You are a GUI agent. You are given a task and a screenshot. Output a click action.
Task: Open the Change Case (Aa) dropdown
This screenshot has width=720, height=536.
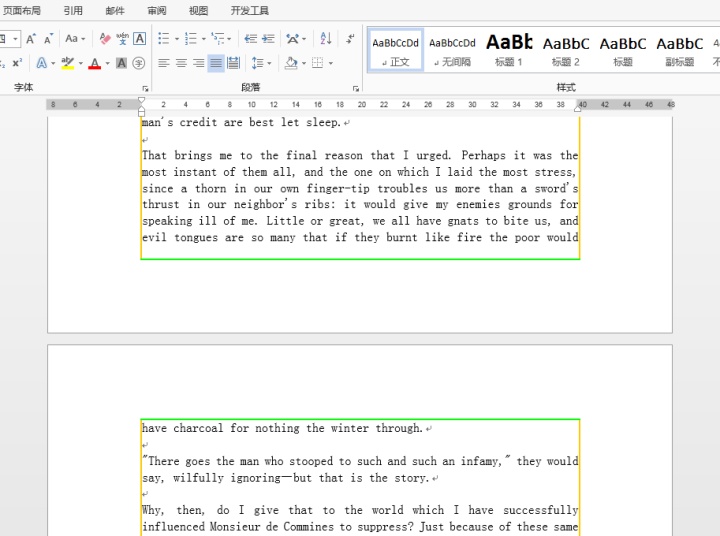tap(75, 39)
